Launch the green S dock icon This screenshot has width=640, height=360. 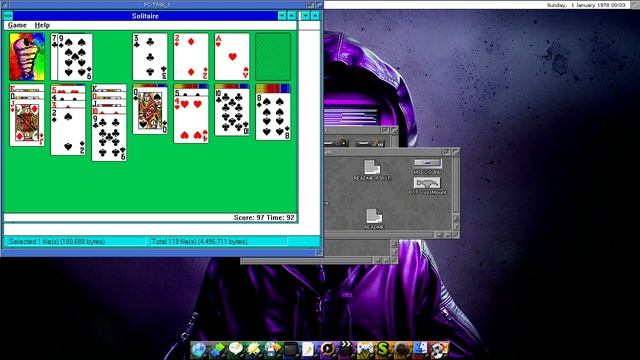coord(382,350)
